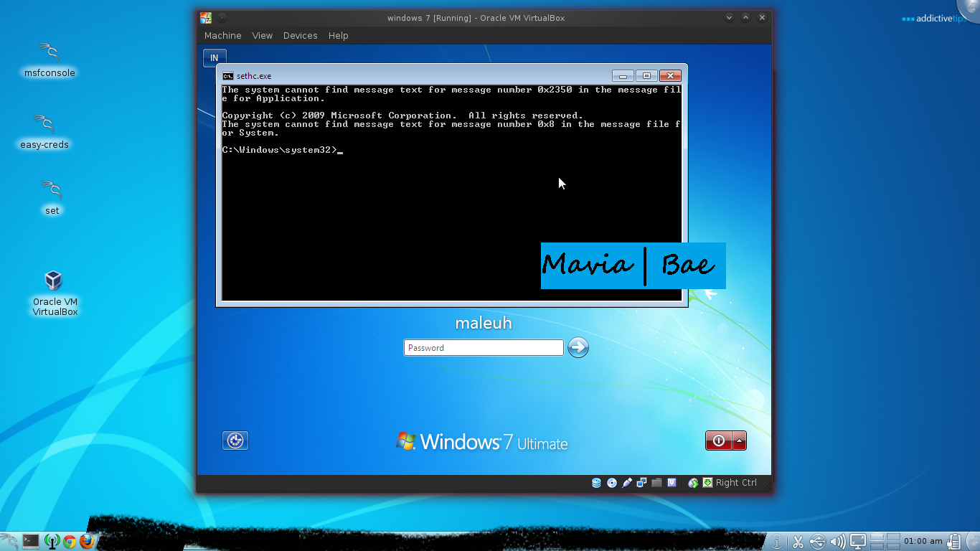Click the VirtualBox titlebar up-chevron button

click(745, 17)
